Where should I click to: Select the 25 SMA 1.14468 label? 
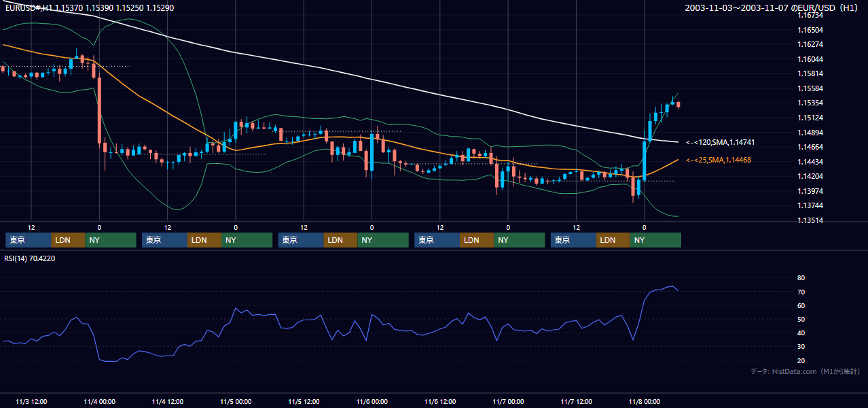point(719,160)
